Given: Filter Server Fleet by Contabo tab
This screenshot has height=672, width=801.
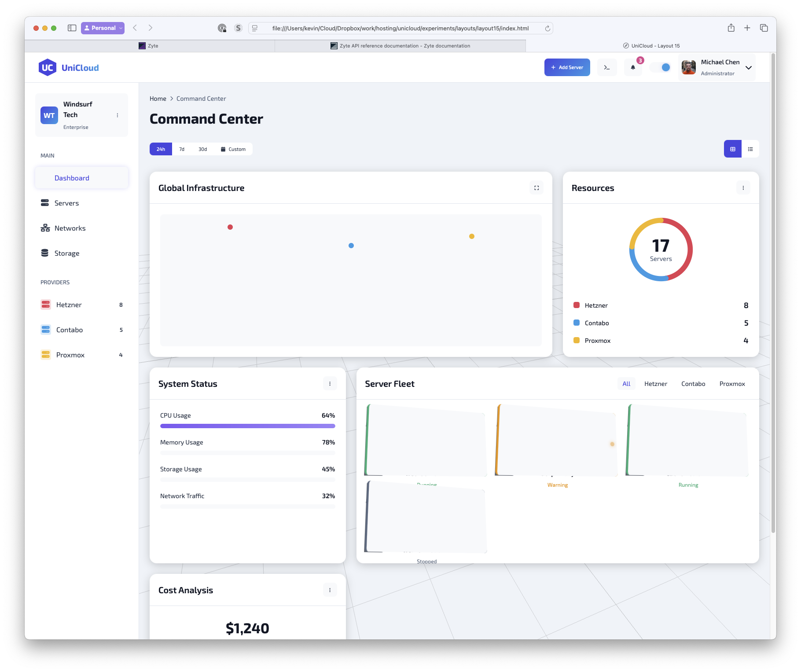Looking at the screenshot, I should coord(693,384).
